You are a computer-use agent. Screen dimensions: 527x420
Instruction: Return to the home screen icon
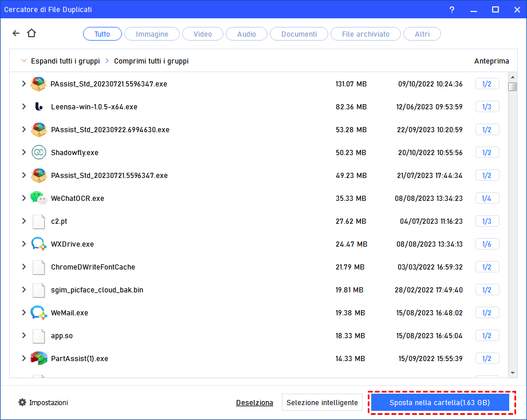(x=32, y=33)
